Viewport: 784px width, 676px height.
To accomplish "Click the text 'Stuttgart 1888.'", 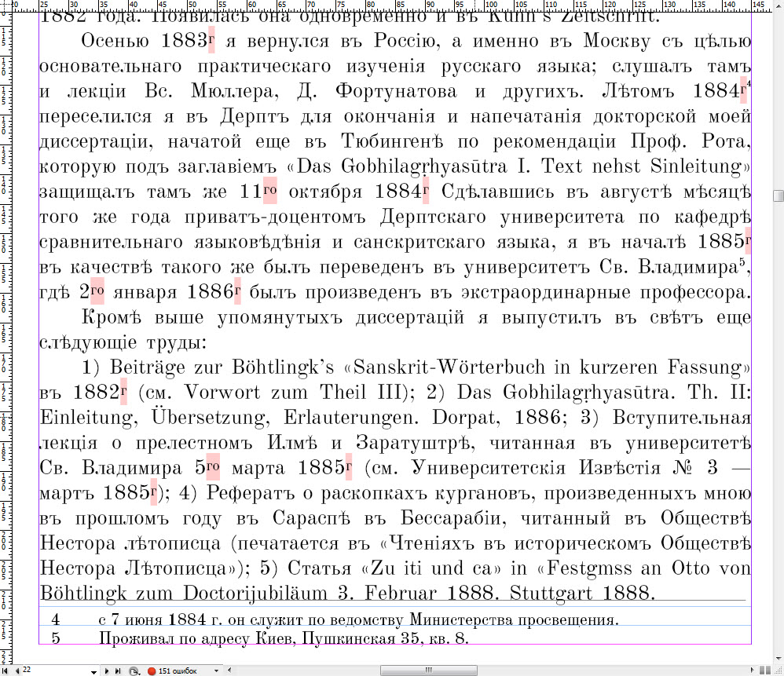I will tap(582, 593).
